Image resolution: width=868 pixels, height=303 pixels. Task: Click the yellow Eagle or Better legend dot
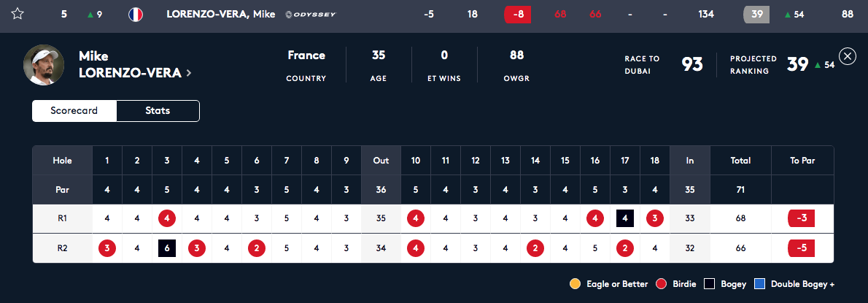coord(576,284)
